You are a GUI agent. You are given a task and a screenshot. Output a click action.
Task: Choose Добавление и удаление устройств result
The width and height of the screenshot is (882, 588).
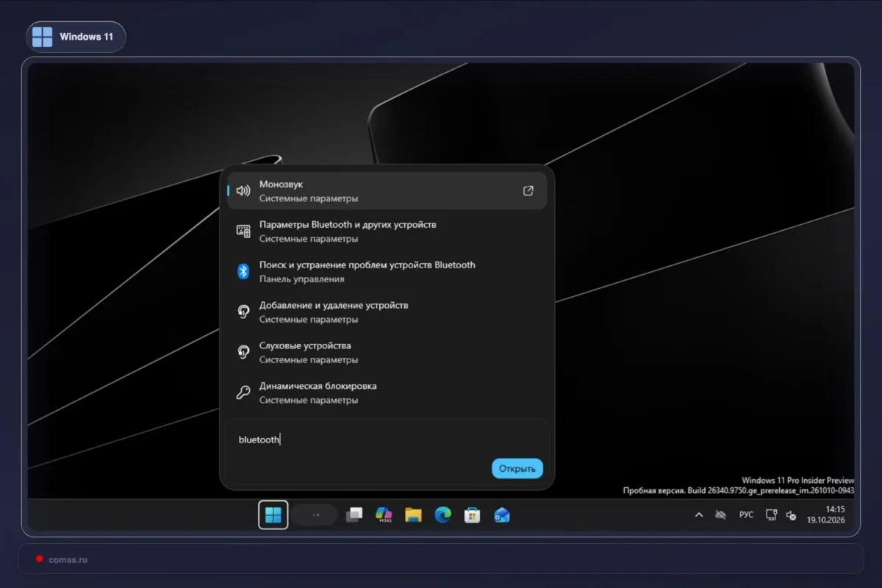(387, 312)
